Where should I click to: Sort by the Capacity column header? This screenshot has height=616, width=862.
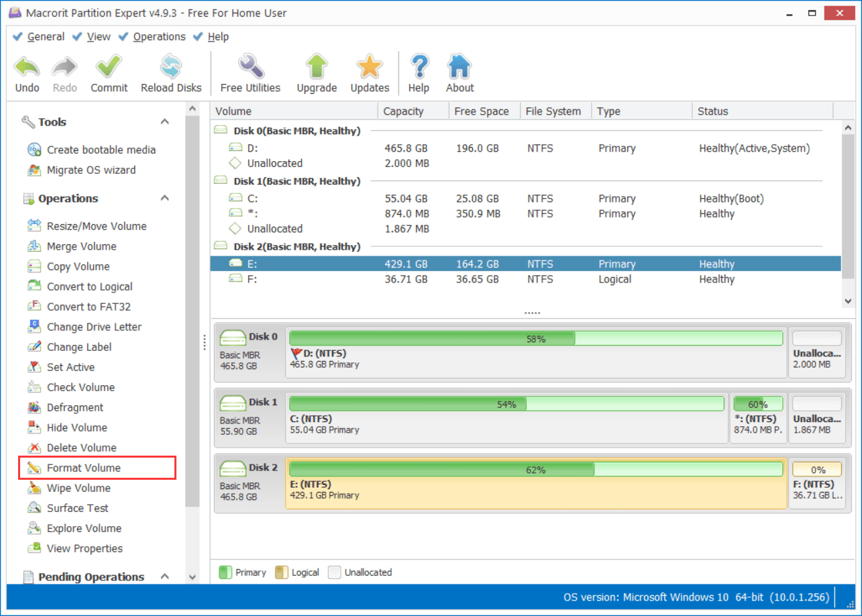coord(404,111)
